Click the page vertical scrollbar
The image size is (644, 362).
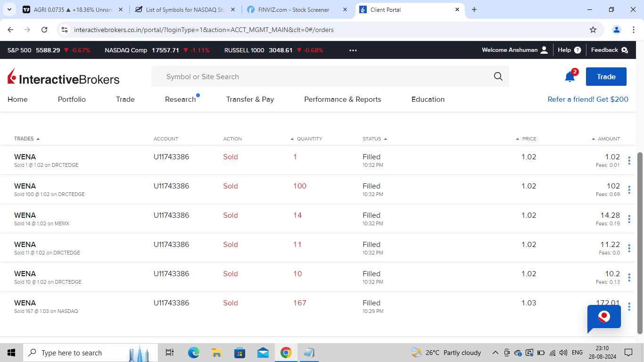640,243
